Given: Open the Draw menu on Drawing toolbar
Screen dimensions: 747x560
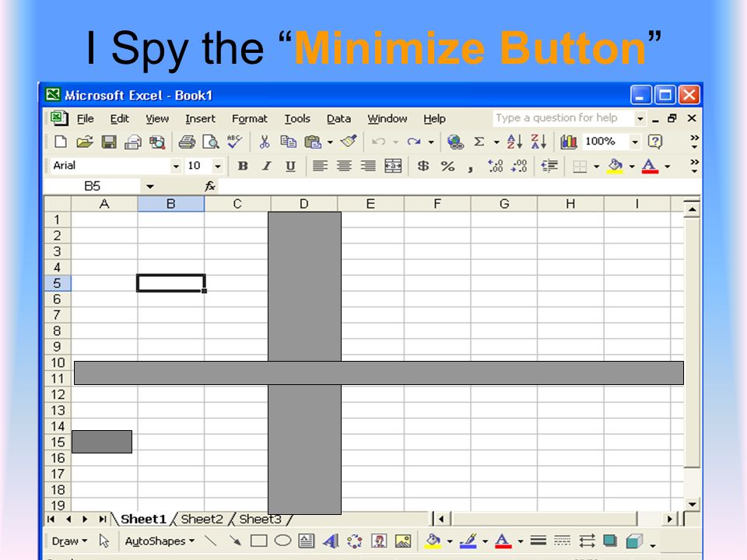Looking at the screenshot, I should (69, 541).
